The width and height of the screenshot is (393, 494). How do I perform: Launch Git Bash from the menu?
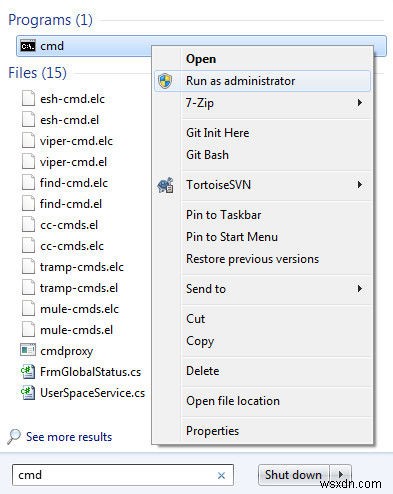[207, 155]
